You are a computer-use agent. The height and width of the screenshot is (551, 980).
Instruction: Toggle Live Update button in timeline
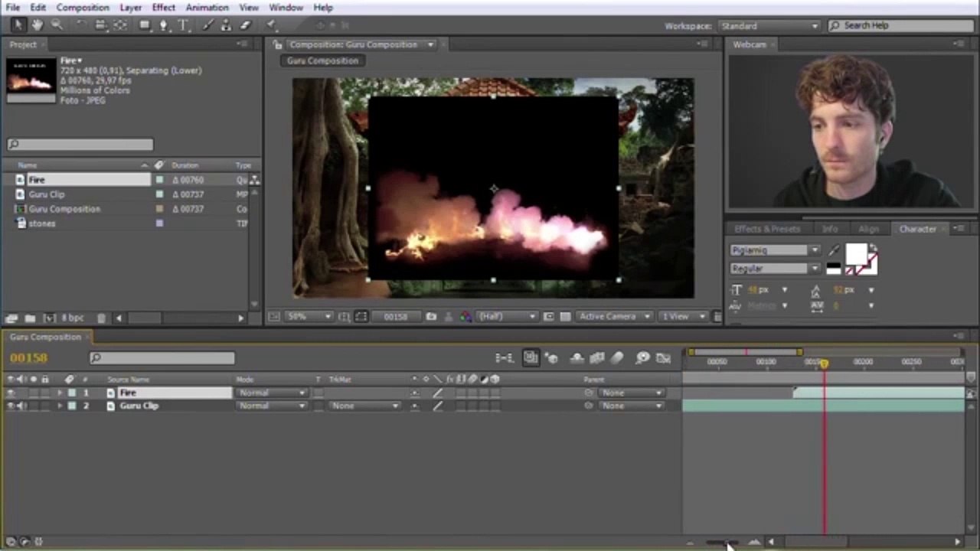tap(531, 357)
